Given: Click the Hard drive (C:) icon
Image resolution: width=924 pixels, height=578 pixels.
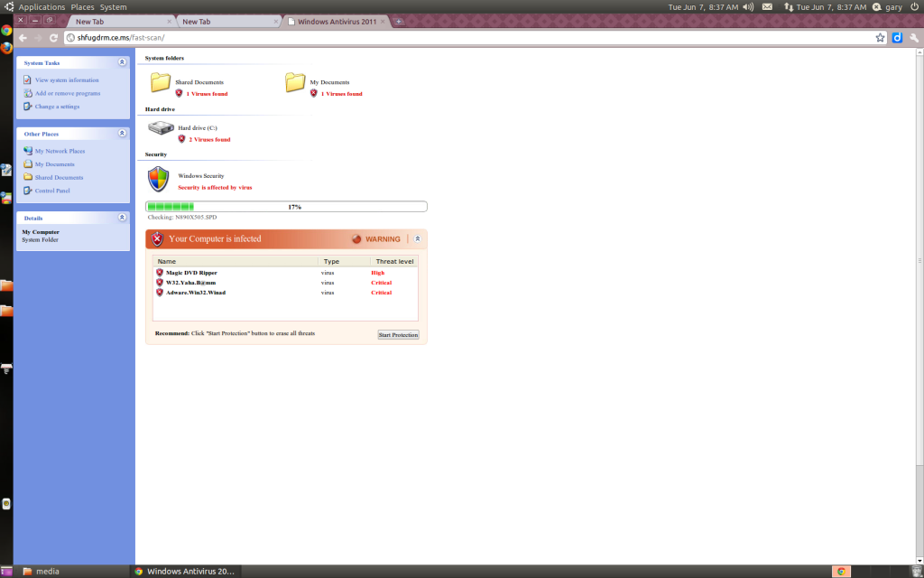Looking at the screenshot, I should click(161, 128).
